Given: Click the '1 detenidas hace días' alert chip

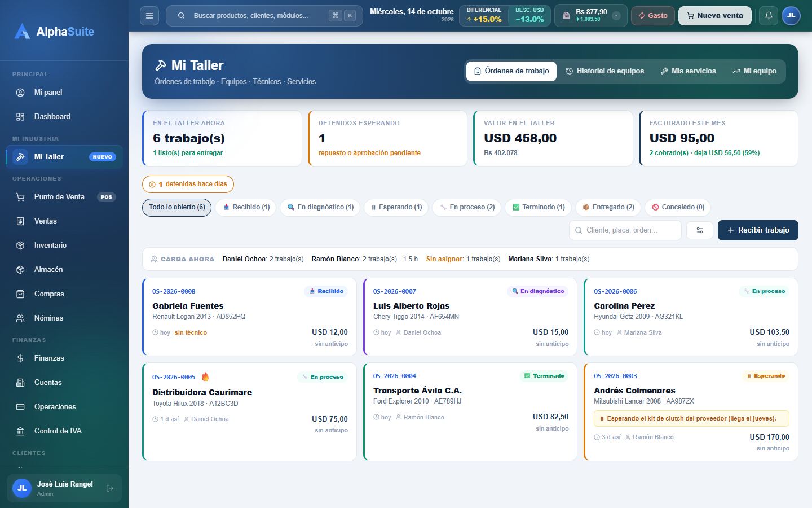Looking at the screenshot, I should click(188, 185).
